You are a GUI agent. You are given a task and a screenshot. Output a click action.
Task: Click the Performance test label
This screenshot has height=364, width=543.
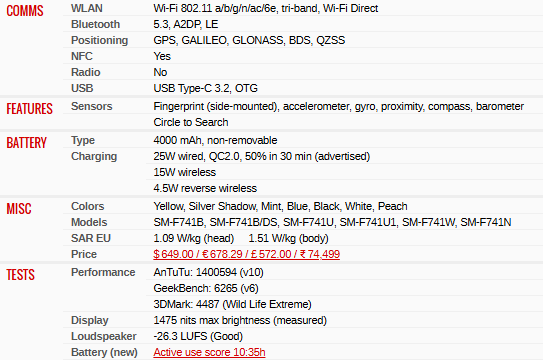tap(103, 272)
